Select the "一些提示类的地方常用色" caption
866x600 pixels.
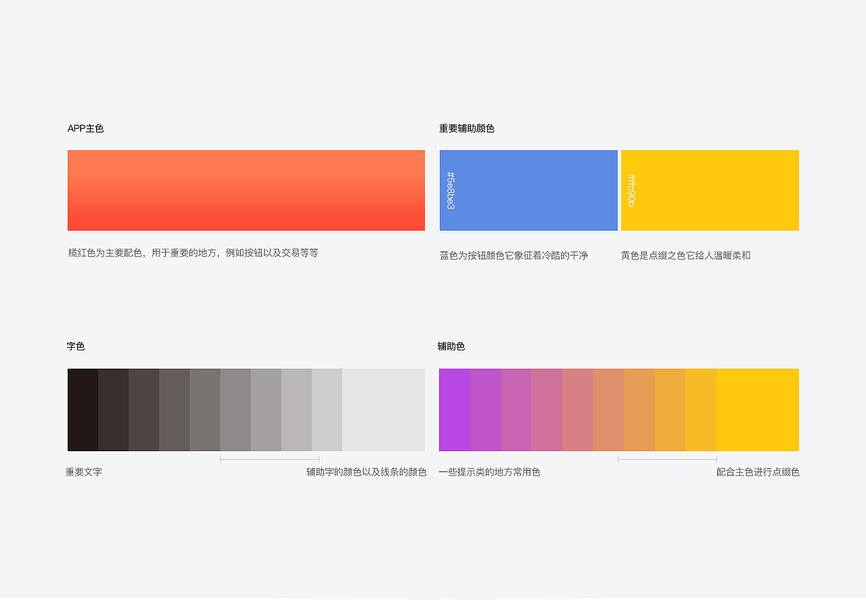(489, 472)
